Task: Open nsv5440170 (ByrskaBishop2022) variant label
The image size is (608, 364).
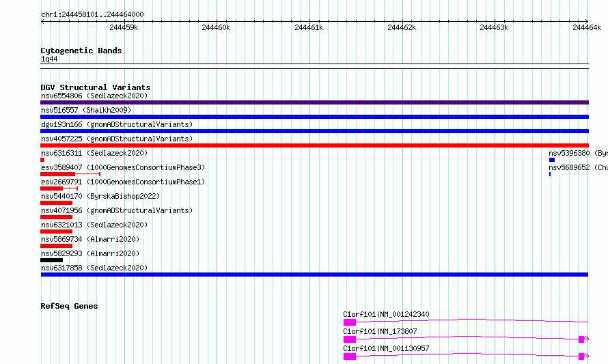Action: [x=100, y=196]
